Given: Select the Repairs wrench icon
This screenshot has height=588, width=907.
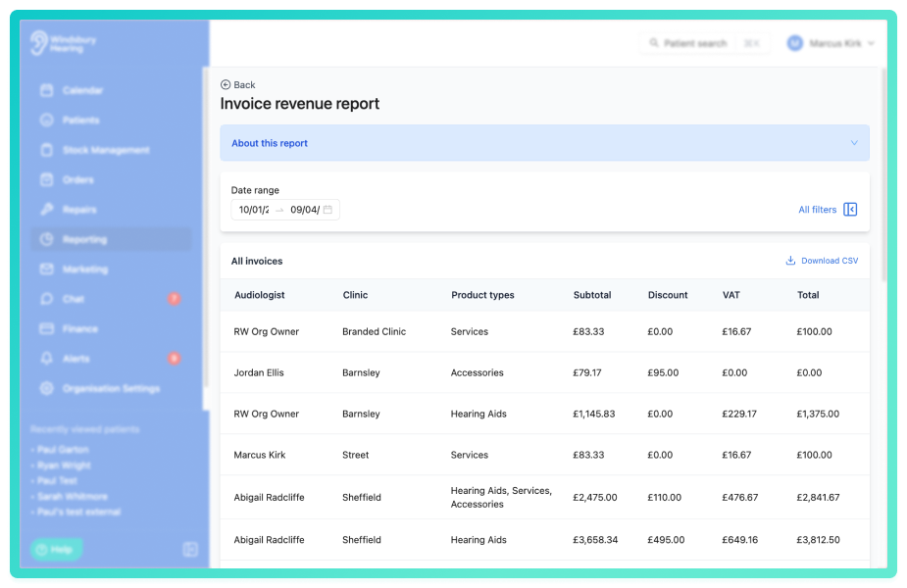Looking at the screenshot, I should [47, 210].
